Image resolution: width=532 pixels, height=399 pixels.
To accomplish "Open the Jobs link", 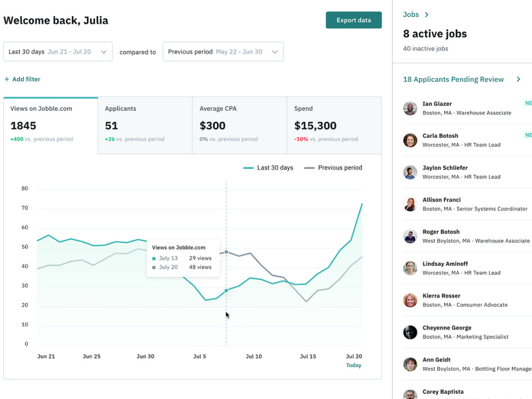I will click(x=411, y=14).
